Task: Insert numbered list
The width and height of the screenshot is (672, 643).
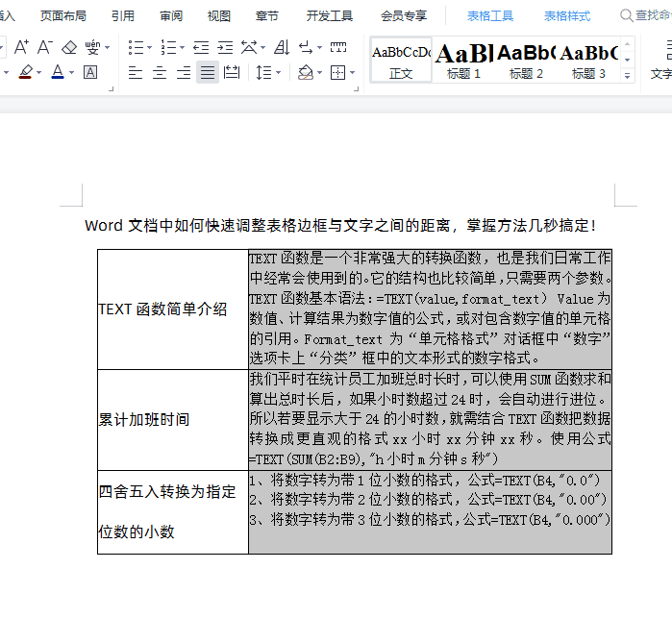Action: 168,47
